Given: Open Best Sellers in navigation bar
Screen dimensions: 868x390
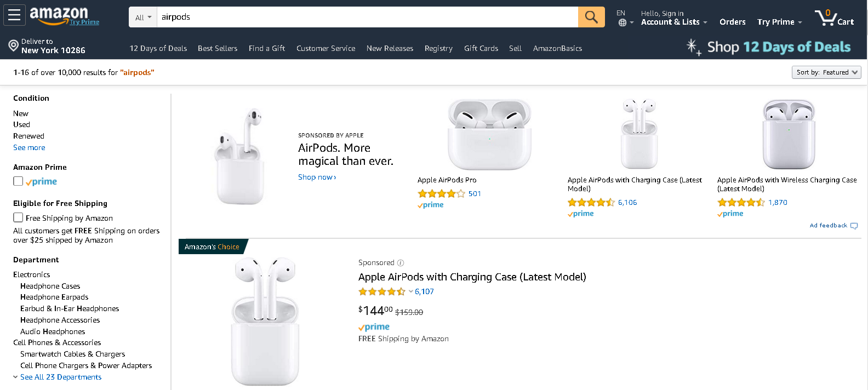Looking at the screenshot, I should point(218,48).
